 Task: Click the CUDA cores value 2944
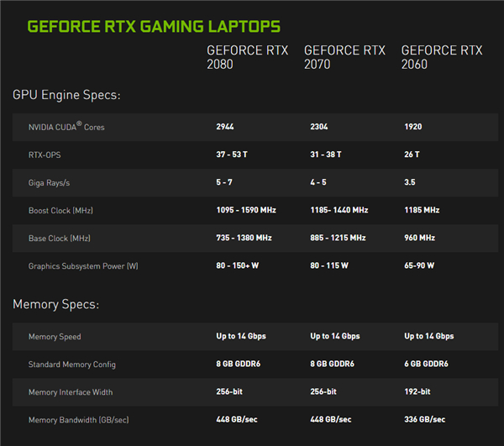coord(225,127)
